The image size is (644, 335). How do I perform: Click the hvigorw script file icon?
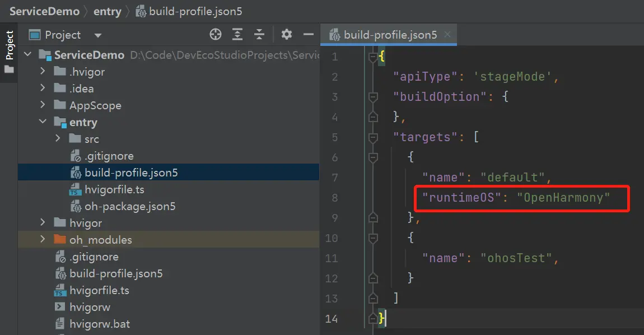tap(60, 307)
